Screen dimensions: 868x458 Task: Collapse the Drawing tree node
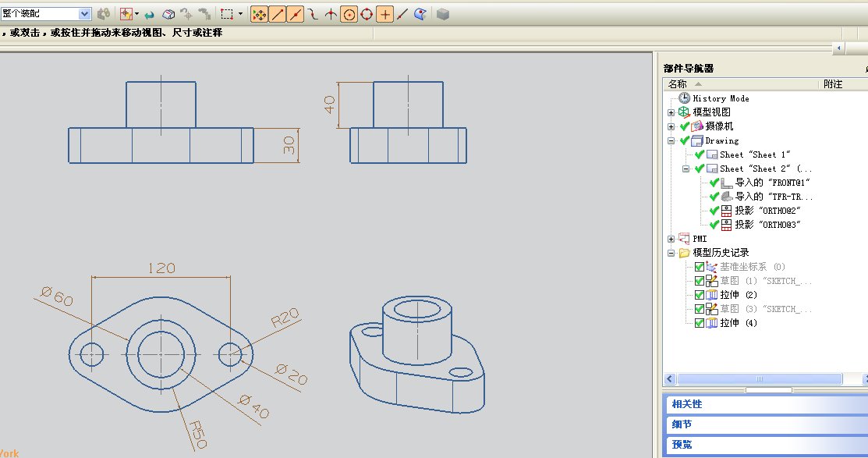671,140
